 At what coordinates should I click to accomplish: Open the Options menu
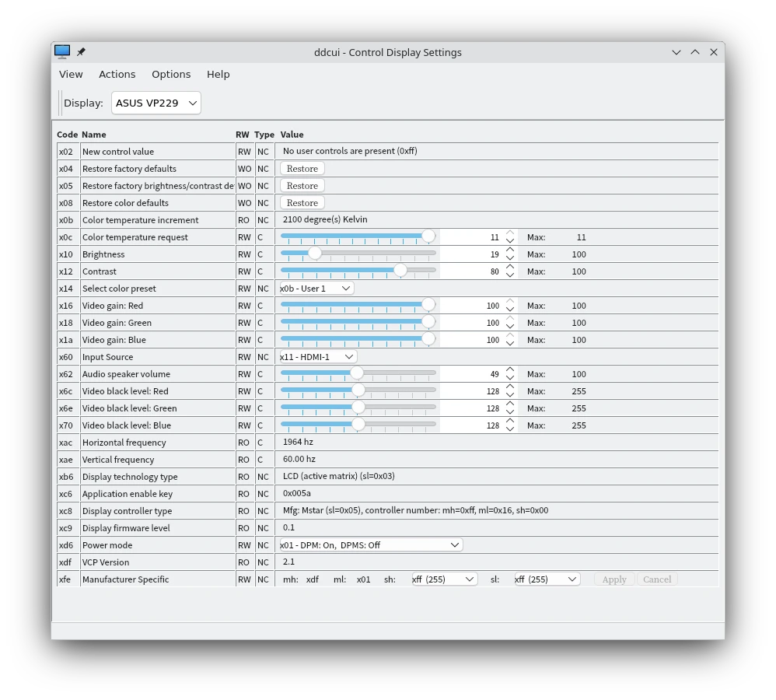pyautogui.click(x=171, y=74)
